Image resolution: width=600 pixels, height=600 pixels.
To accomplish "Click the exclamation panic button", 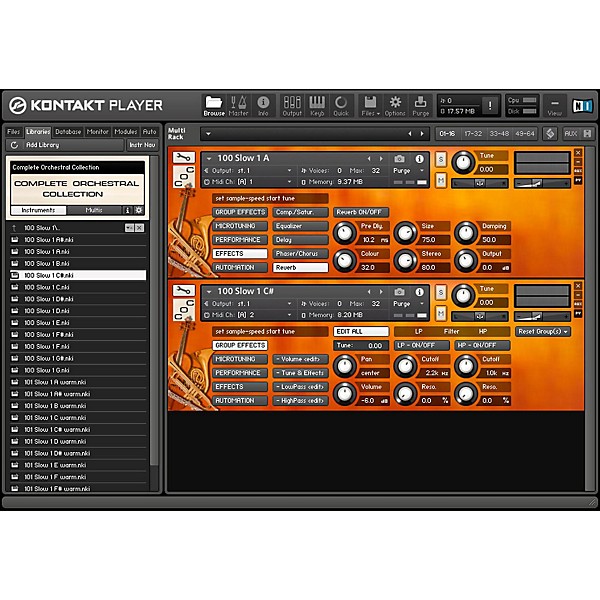I will click(489, 106).
